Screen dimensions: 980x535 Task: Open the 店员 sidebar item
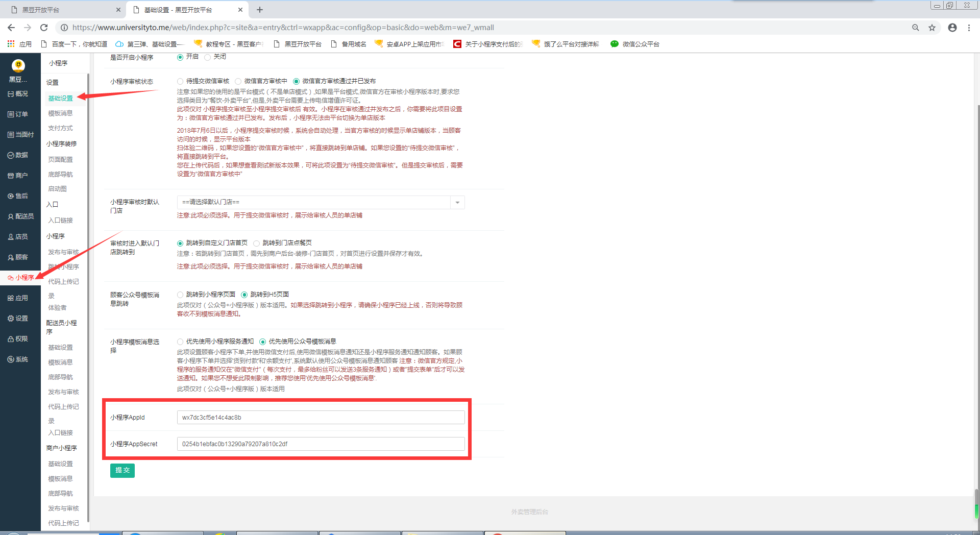pyautogui.click(x=18, y=237)
